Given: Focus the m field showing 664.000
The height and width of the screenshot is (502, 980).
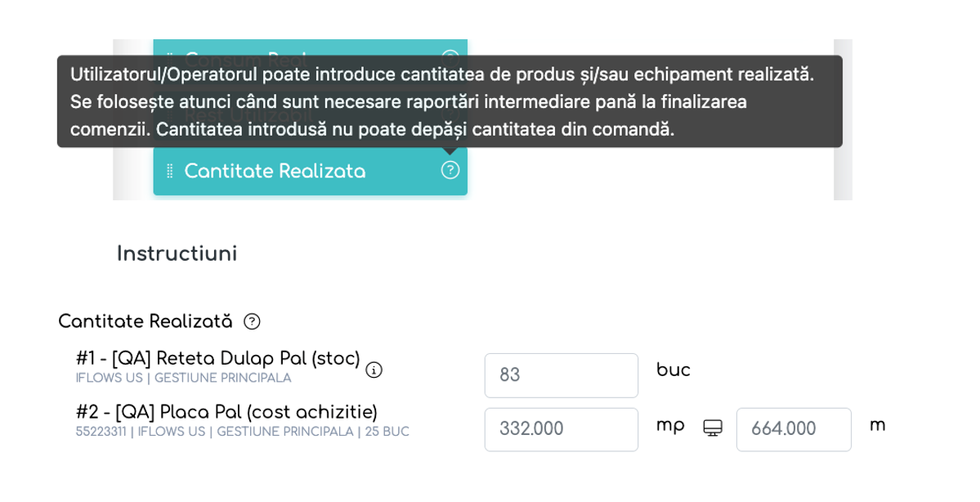Looking at the screenshot, I should pyautogui.click(x=794, y=429).
